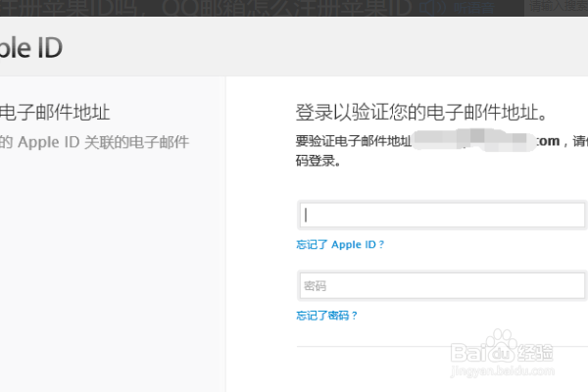Click the QQ邮箱怎么注册苹果ID article title
The height and width of the screenshot is (392, 588).
287,7
